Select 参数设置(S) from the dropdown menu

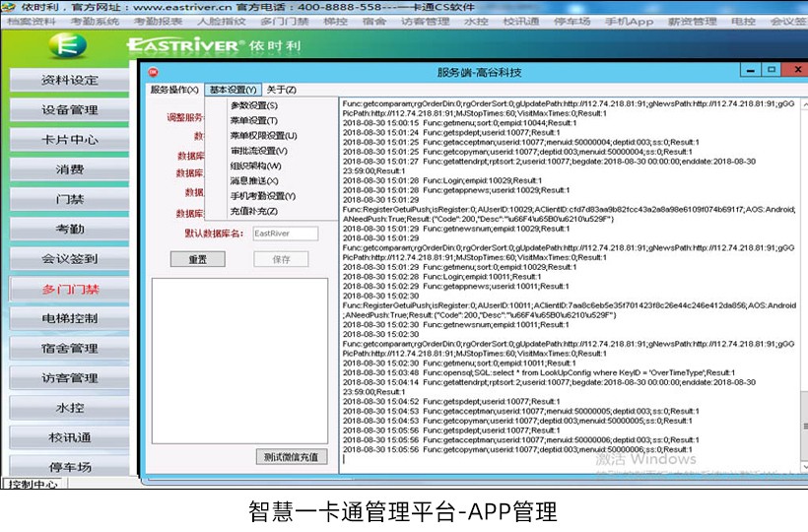tap(253, 105)
